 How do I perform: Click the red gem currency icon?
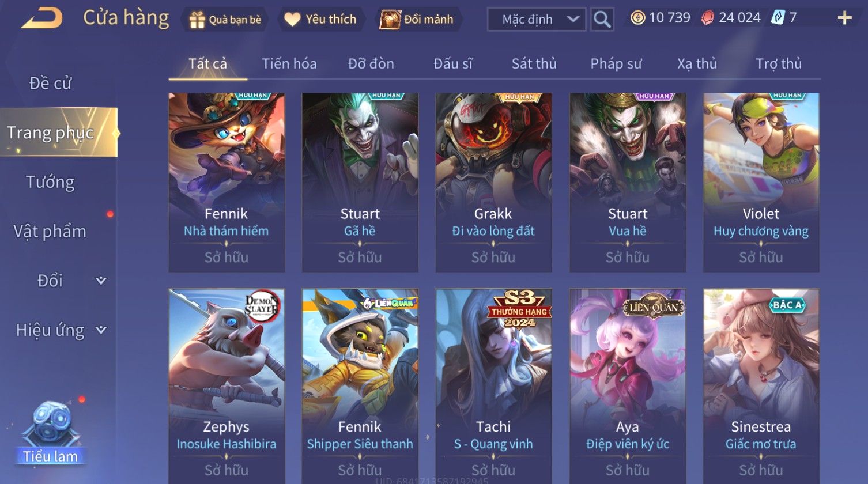(x=707, y=18)
